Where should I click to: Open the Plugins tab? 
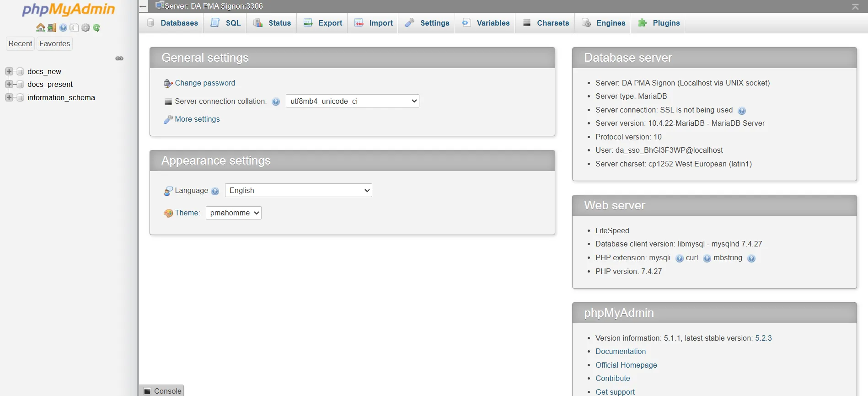[x=659, y=23]
